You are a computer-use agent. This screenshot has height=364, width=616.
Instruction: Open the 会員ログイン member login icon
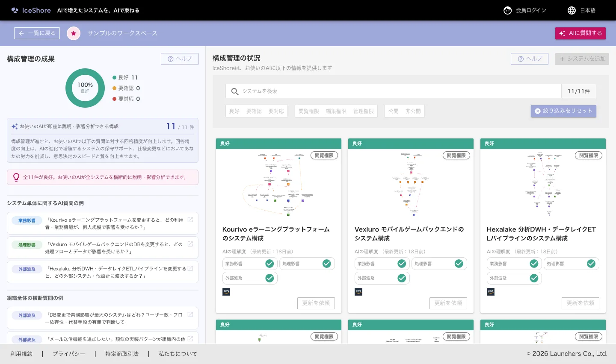pos(507,10)
